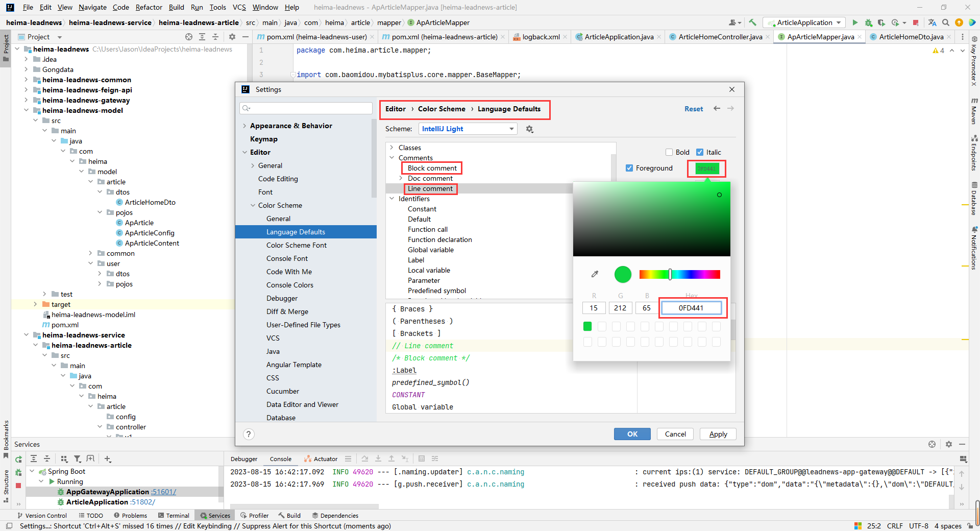Navigate back with the Settings back arrow
980x531 pixels.
point(717,109)
